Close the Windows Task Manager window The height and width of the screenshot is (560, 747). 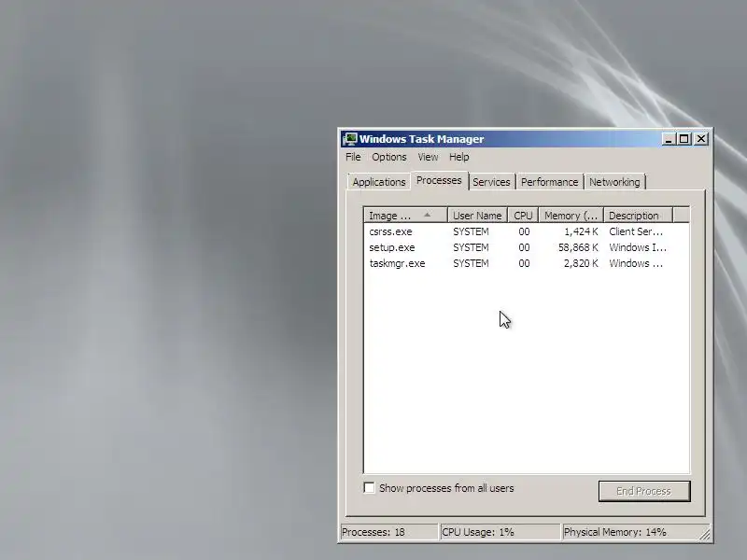[x=701, y=139]
